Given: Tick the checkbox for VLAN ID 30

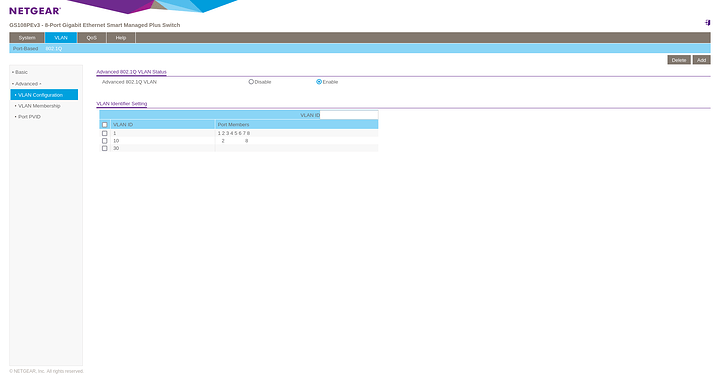Looking at the screenshot, I should coord(105,148).
